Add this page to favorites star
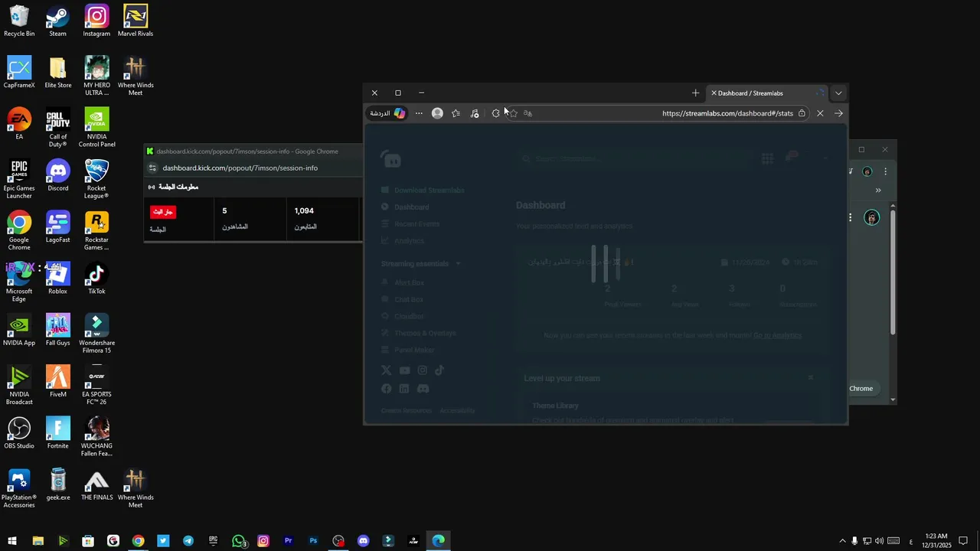980x551 pixels. (513, 113)
